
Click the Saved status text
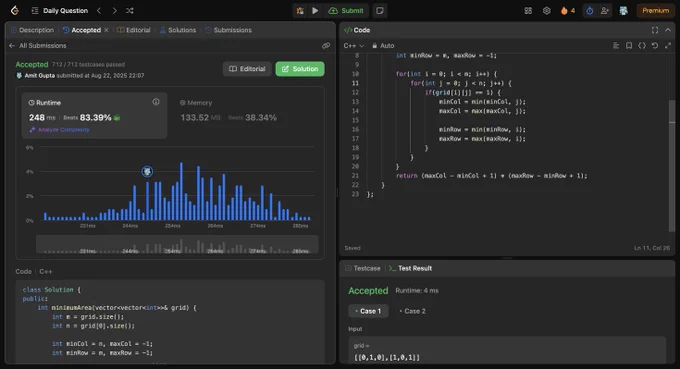coord(352,248)
